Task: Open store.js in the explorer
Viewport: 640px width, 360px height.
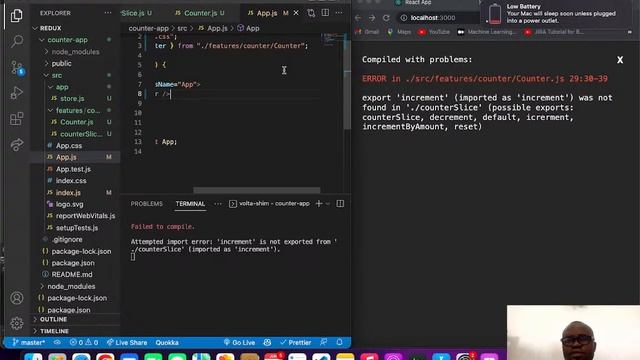Action: [72, 99]
